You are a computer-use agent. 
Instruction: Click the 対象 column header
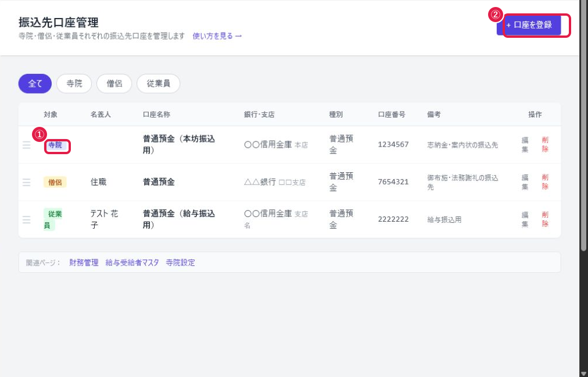[x=50, y=115]
